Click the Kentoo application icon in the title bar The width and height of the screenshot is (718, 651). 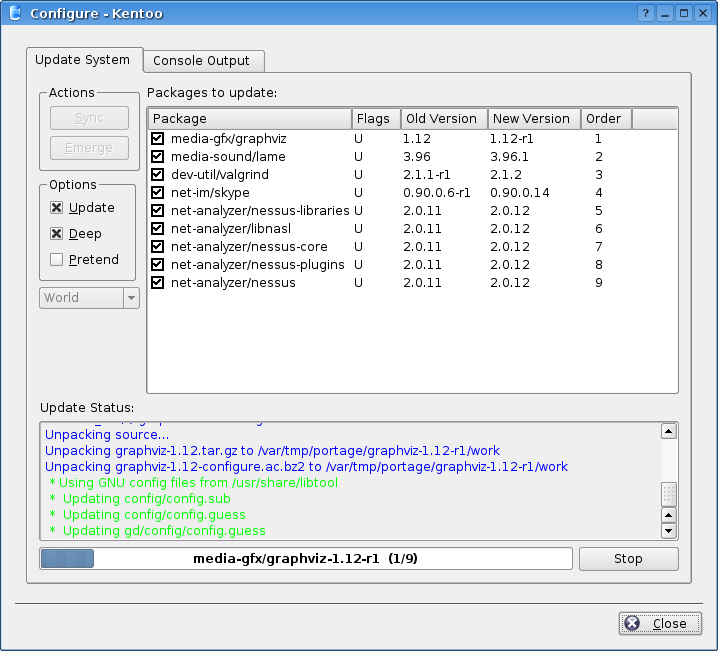(x=15, y=13)
